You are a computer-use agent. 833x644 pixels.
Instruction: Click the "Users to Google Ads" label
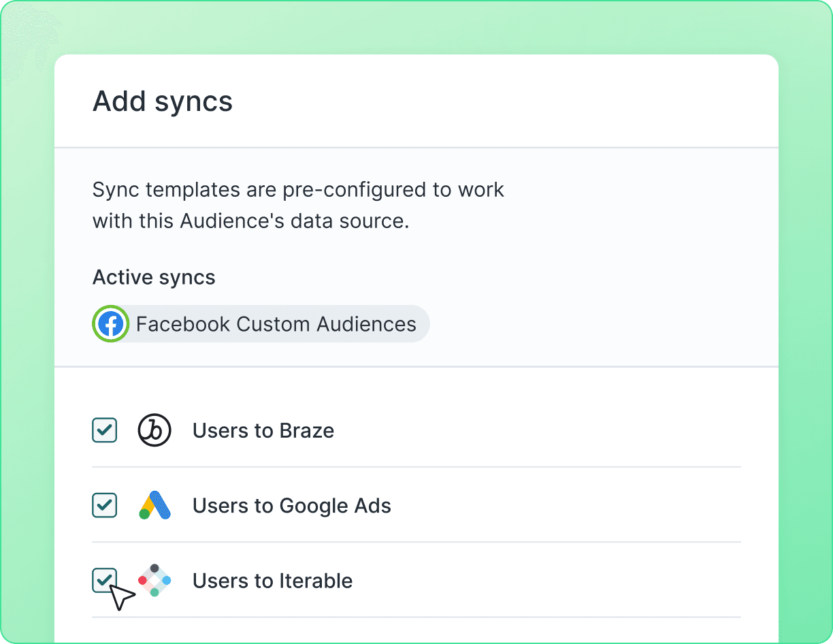292,506
